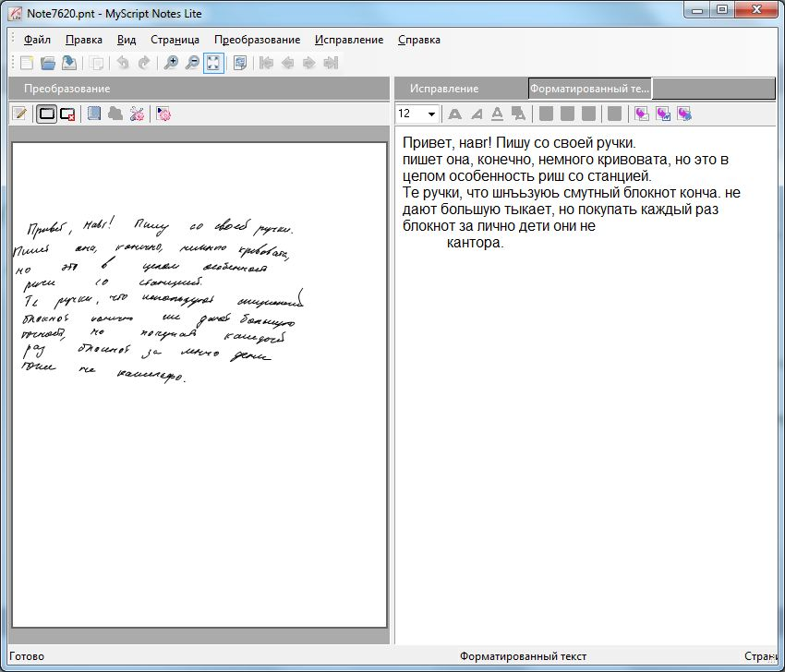Apply italic formatting with the slanted A icon

(477, 114)
